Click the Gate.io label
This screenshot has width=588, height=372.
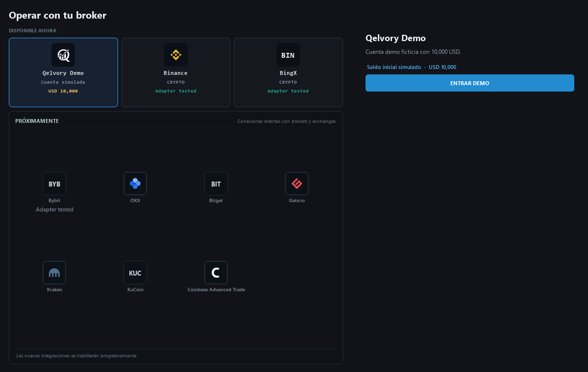tap(297, 201)
